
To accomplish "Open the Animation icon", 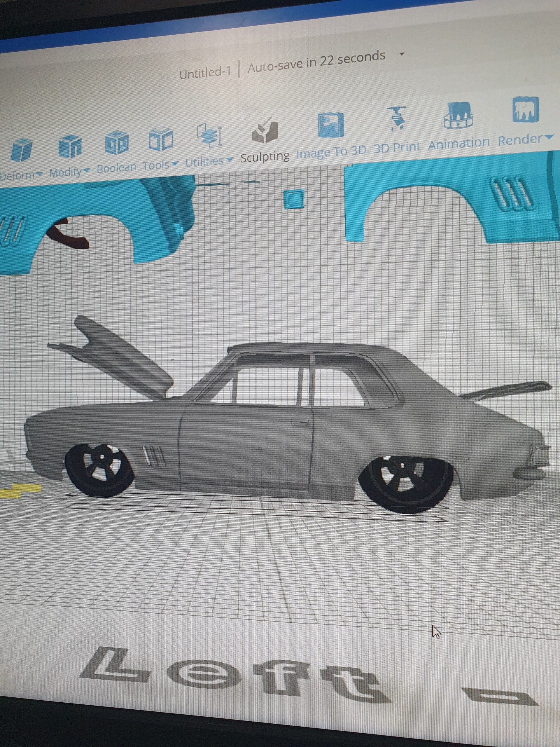I will coord(458,115).
